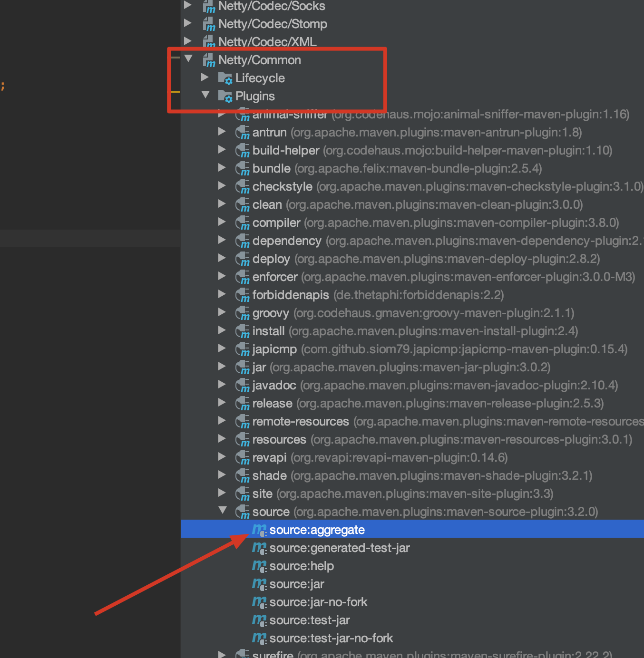This screenshot has width=644, height=658.
Task: Expand the remote-resources plugin arrow
Action: (222, 420)
